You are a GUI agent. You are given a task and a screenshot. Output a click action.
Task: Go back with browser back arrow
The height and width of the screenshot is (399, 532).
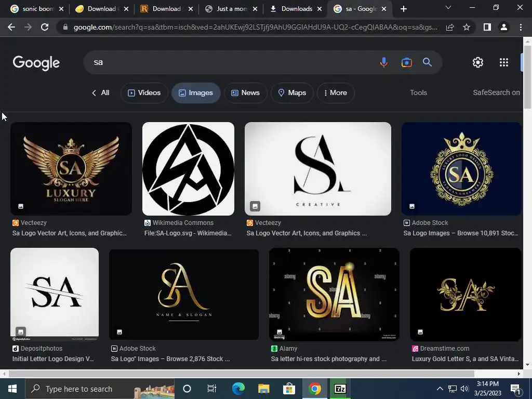11,27
